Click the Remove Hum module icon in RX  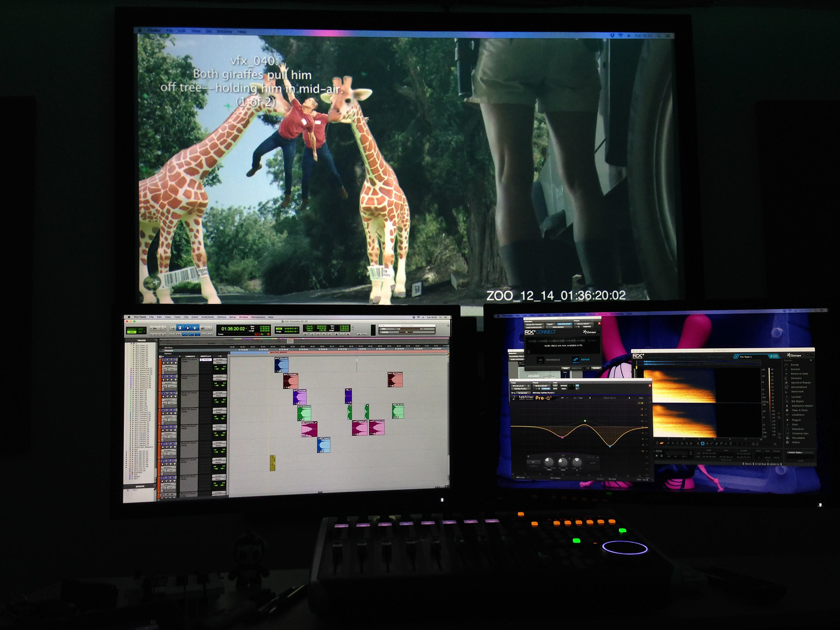(787, 374)
